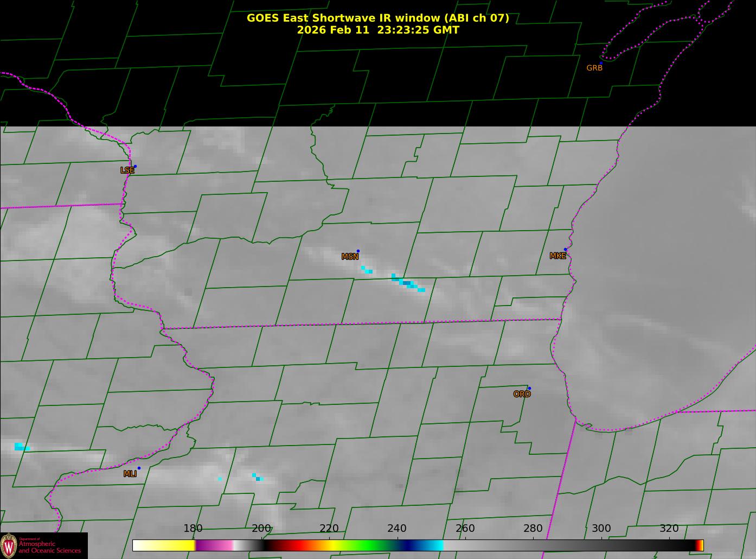Viewport: 756px width, 559px height.
Task: Click the timestamp 2026 Feb 11 23:23:25 GMT
Action: 378,30
